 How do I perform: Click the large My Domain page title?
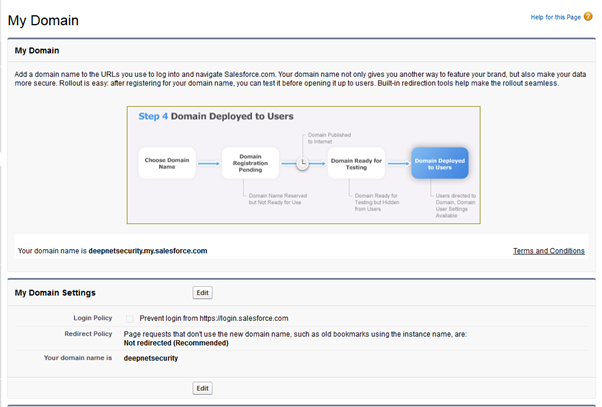(x=43, y=20)
